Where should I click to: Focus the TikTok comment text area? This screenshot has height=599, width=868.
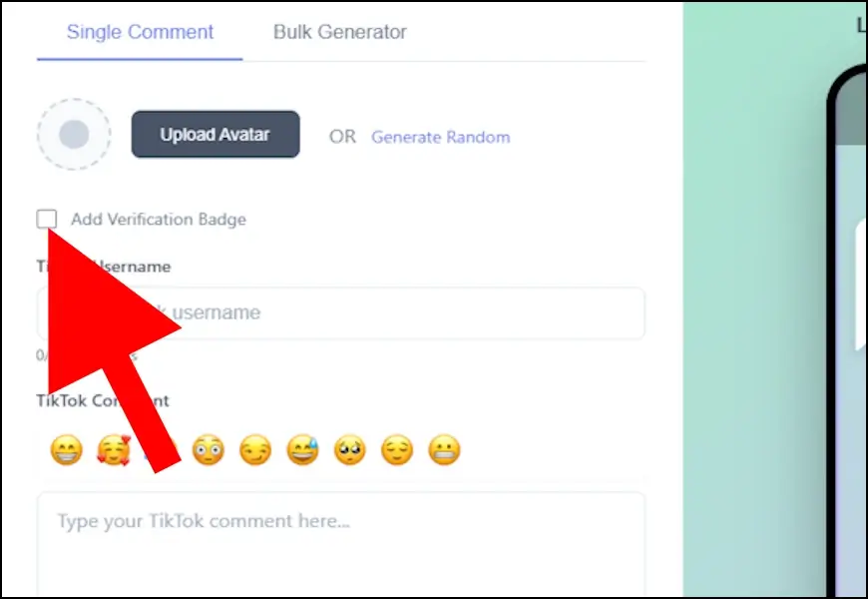pos(341,545)
